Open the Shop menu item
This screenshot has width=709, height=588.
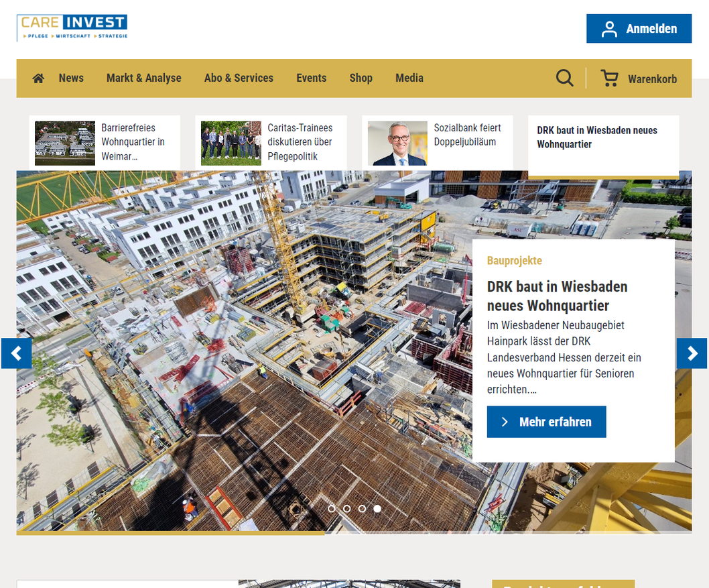tap(361, 78)
